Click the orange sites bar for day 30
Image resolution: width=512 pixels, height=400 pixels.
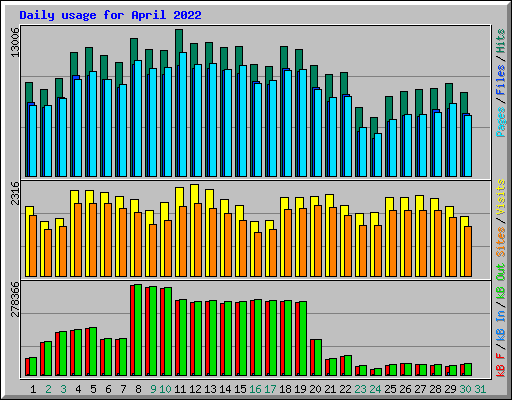click(x=468, y=251)
